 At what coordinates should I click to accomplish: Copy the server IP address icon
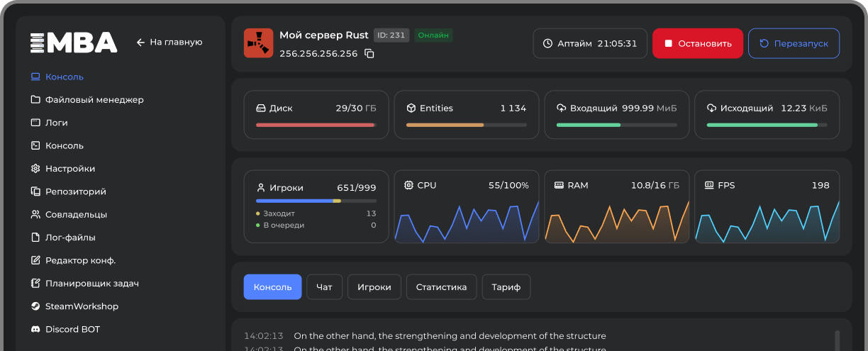pyautogui.click(x=369, y=54)
